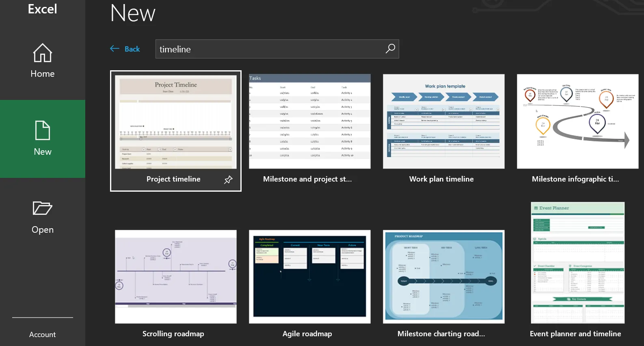Click the Open folder icon
Viewport: 644px width, 346px height.
pos(43,208)
